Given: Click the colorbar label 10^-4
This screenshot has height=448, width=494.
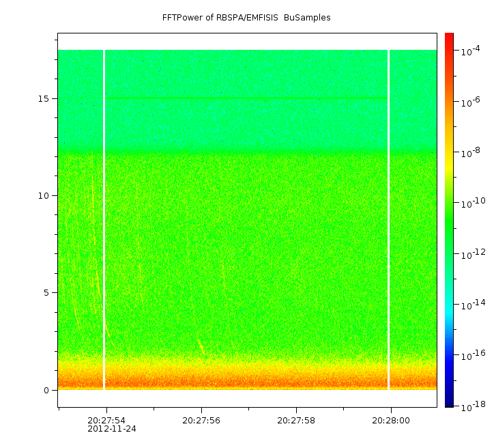Looking at the screenshot, I should [x=467, y=51].
